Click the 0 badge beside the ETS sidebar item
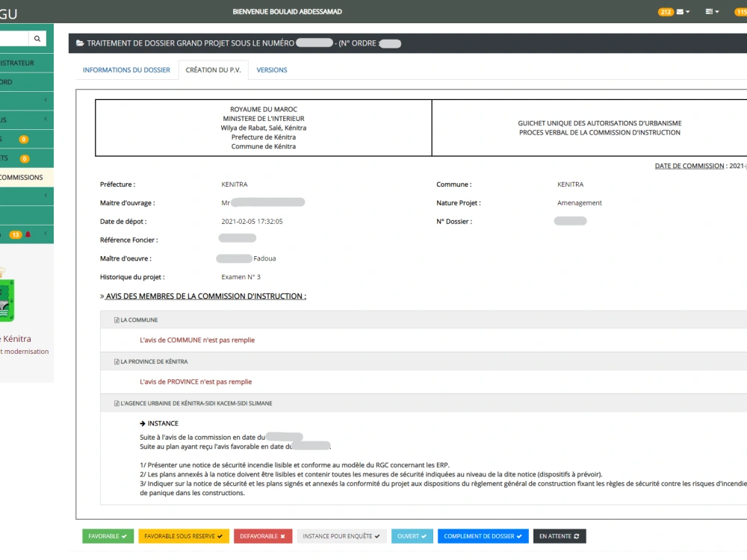 coord(25,158)
